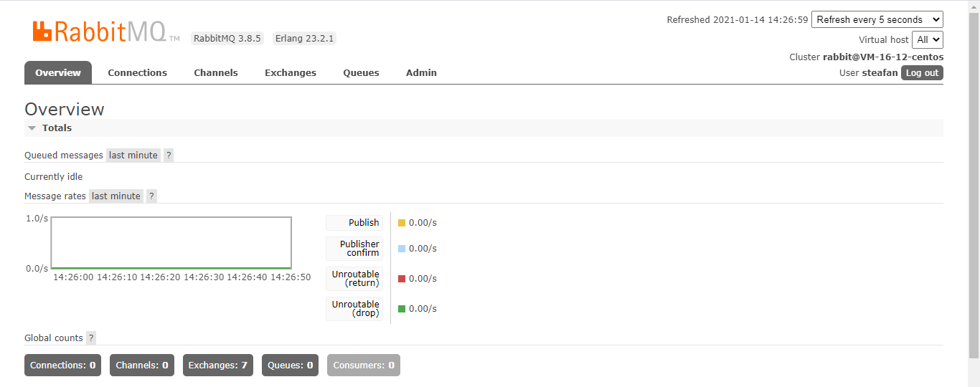This screenshot has width=980, height=387.
Task: Switch to the Channels tab
Action: (x=216, y=72)
